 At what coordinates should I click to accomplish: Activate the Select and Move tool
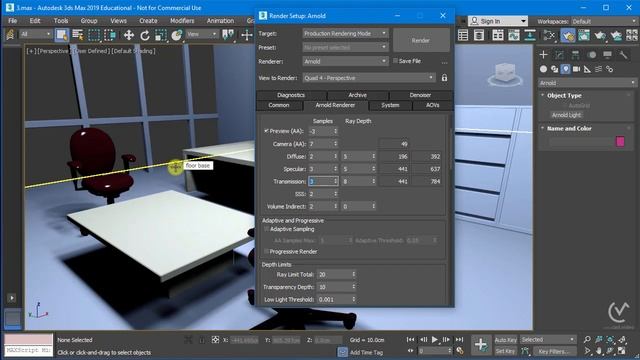click(x=129, y=35)
